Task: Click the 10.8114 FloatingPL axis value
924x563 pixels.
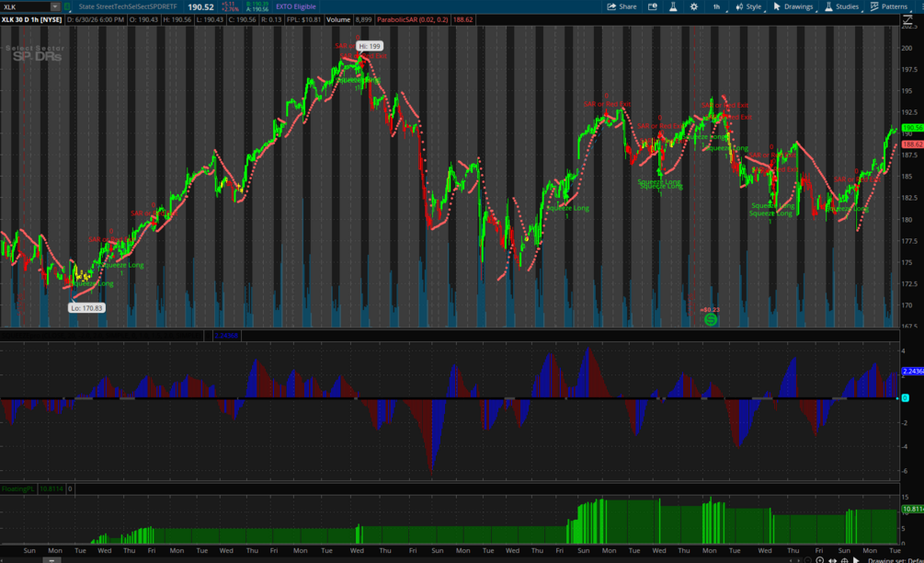Action: click(912, 509)
